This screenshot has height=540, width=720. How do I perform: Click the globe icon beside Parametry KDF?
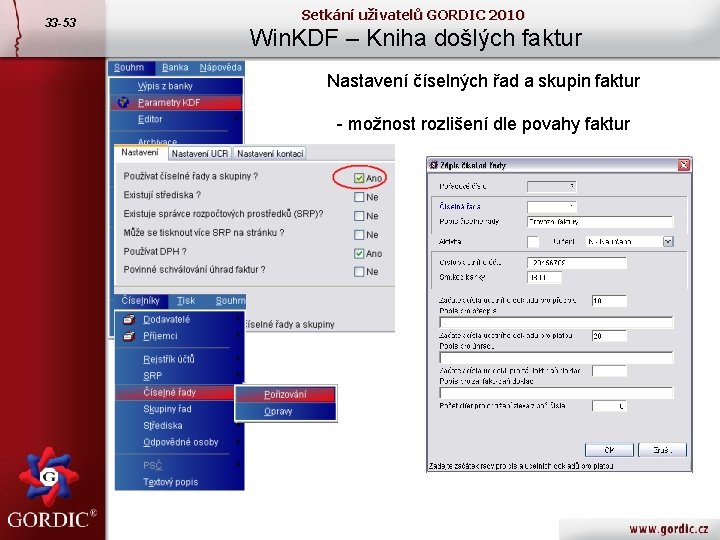click(123, 102)
